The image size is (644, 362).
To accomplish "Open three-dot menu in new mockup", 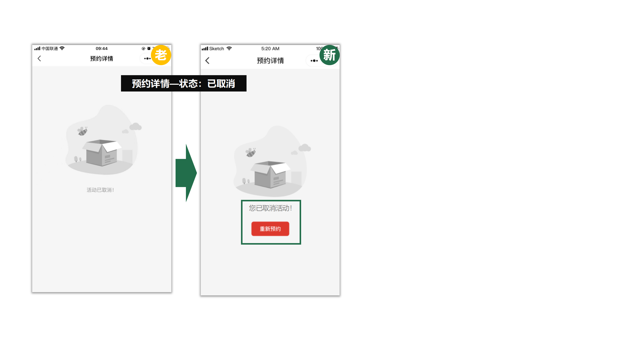I will point(314,61).
